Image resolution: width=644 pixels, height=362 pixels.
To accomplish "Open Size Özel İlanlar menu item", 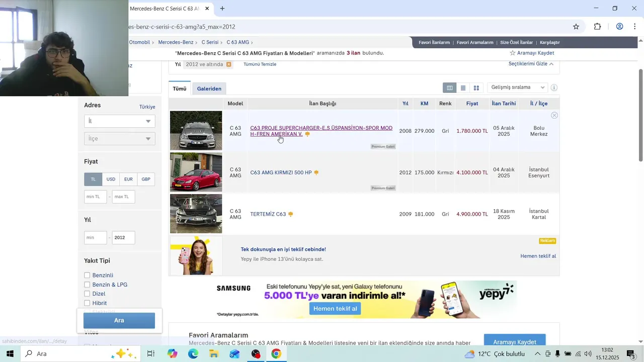I will (517, 43).
